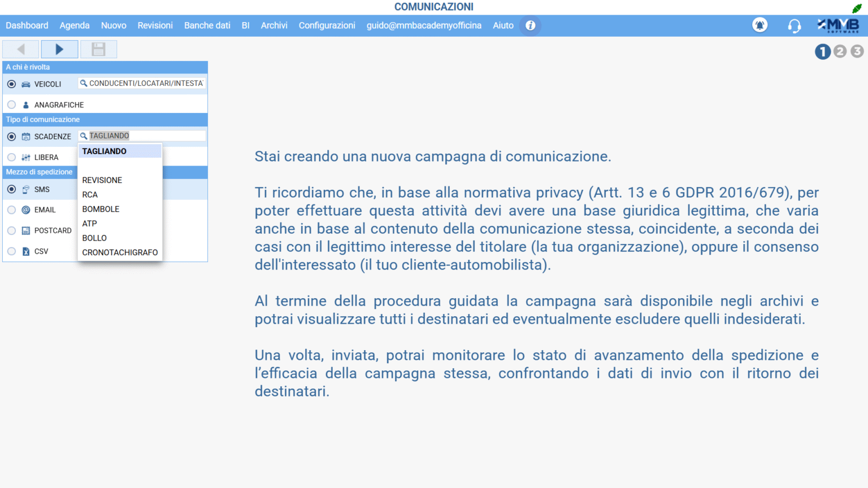
Task: Open the Banche dati menu
Action: point(207,25)
